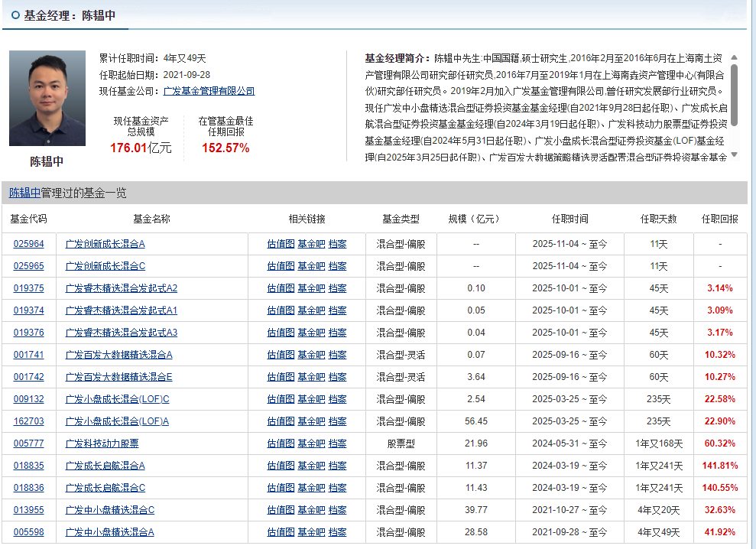The image size is (756, 549).
Task: Open 档案 for fund 005598
Action: [x=337, y=532]
